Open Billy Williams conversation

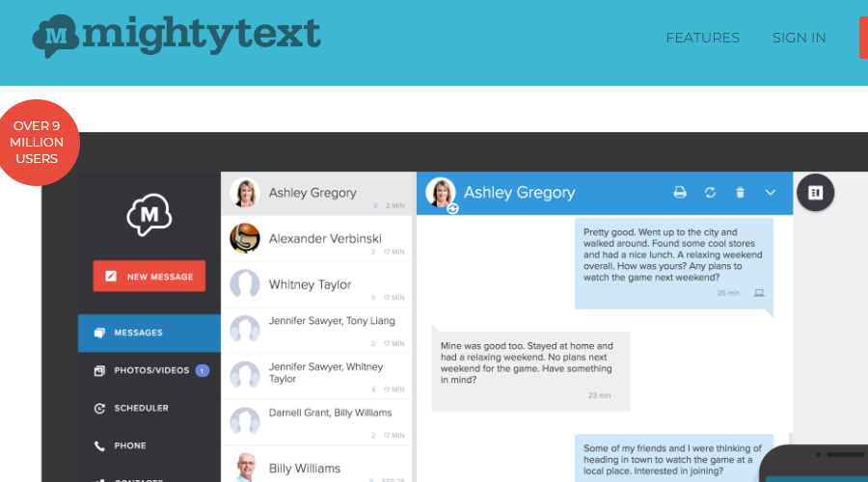tap(316, 465)
